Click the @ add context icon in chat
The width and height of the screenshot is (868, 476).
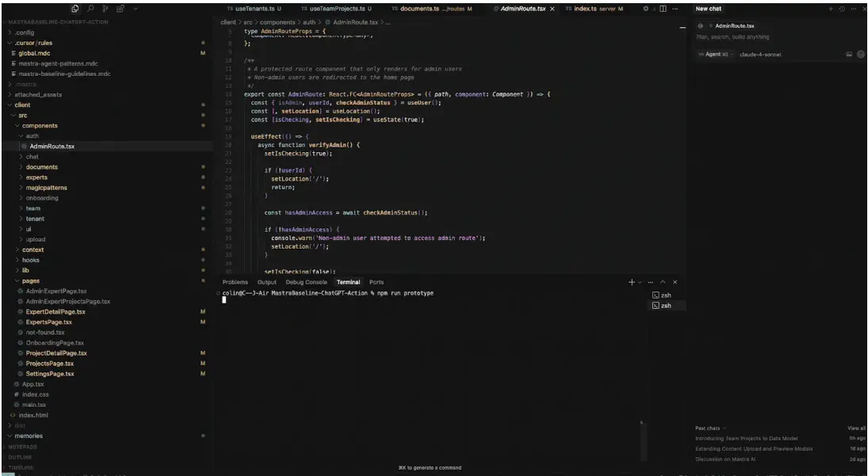(700, 26)
